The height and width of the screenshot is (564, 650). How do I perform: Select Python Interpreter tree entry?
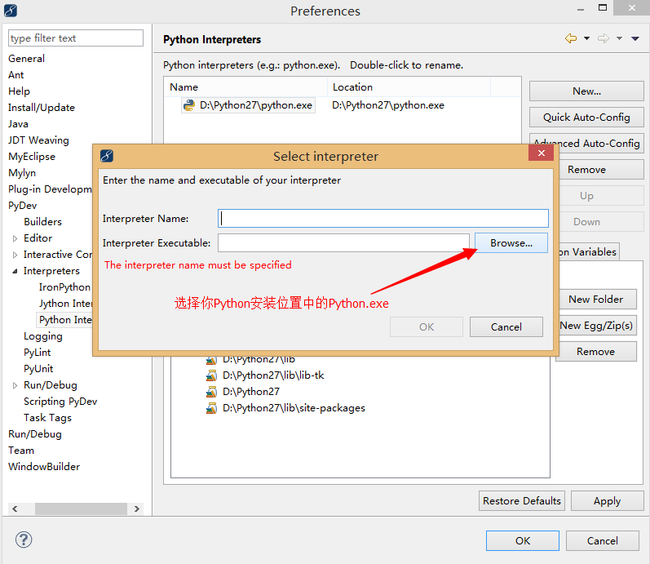[x=65, y=320]
